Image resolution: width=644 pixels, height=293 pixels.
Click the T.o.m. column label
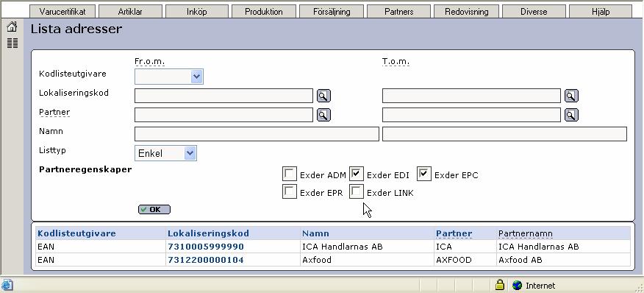396,62
